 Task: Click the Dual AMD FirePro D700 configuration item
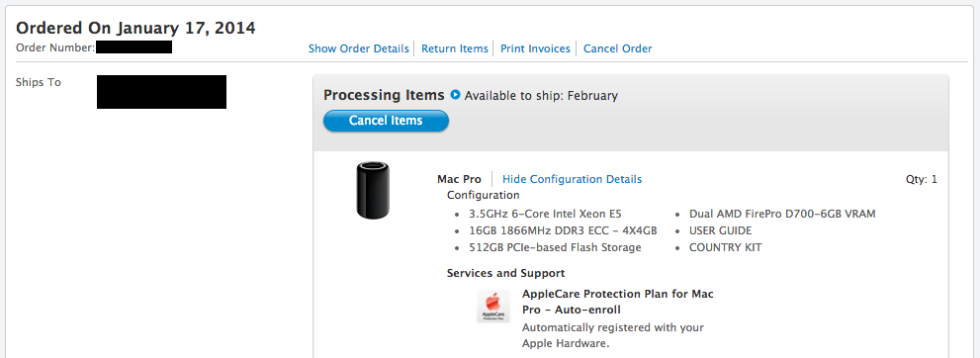[x=782, y=214]
